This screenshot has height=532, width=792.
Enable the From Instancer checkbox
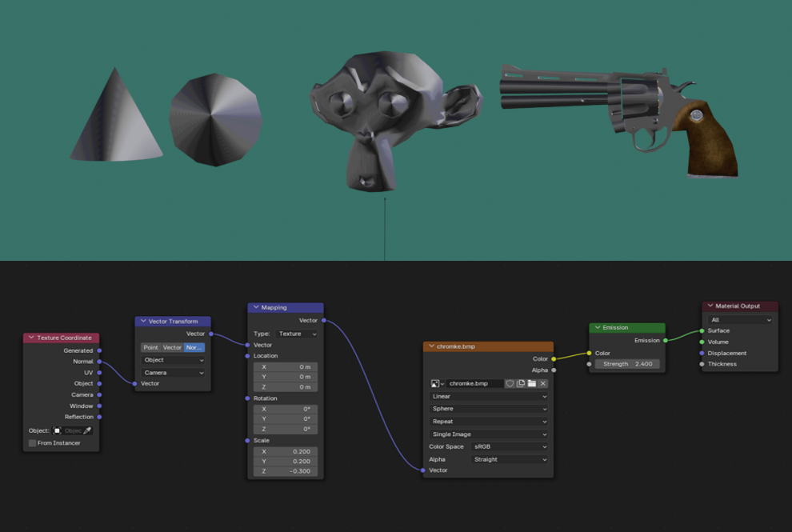click(x=32, y=443)
